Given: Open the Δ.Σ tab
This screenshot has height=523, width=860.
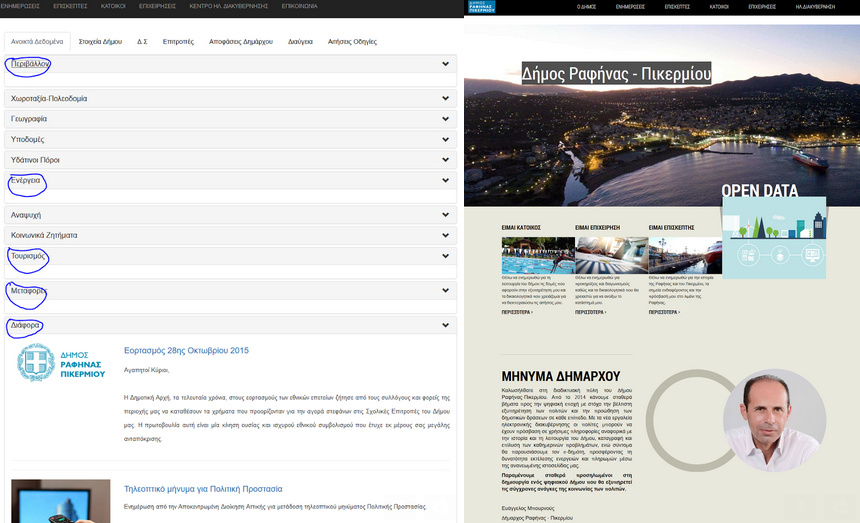Looking at the screenshot, I should (x=142, y=42).
